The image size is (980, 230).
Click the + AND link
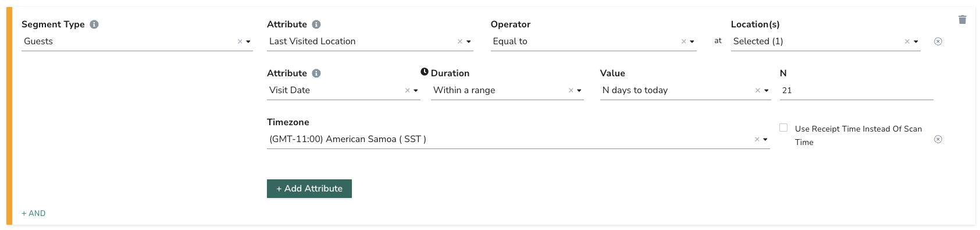pos(34,213)
